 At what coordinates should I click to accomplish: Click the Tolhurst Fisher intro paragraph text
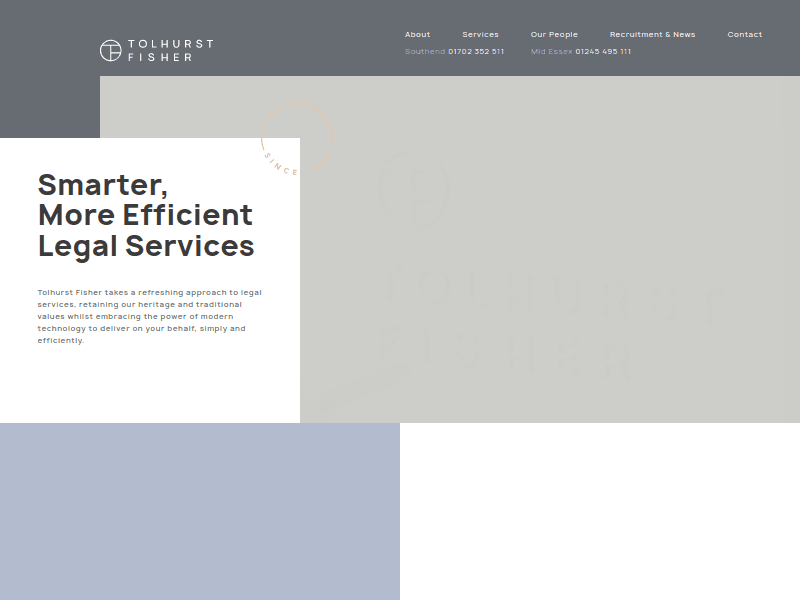tap(150, 316)
